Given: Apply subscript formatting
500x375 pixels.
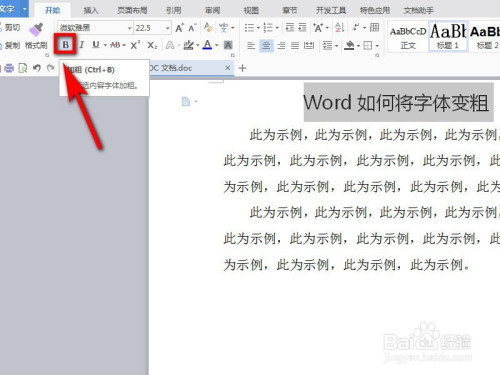Looking at the screenshot, I should 152,45.
